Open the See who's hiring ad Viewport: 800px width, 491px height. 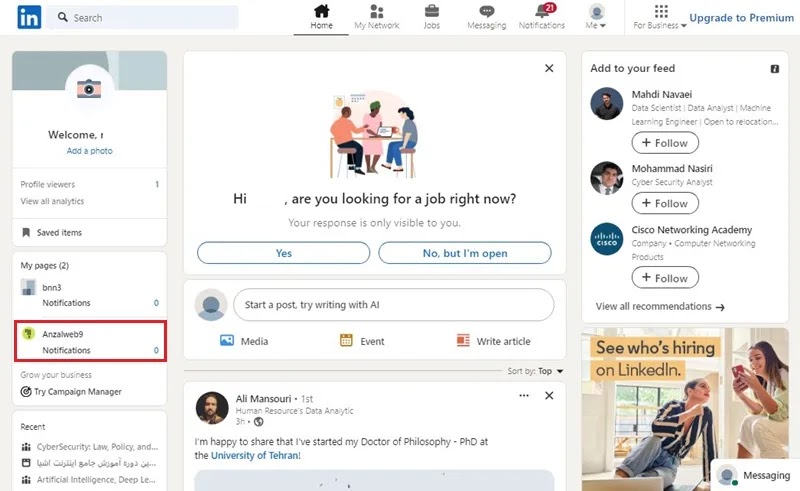(685, 409)
